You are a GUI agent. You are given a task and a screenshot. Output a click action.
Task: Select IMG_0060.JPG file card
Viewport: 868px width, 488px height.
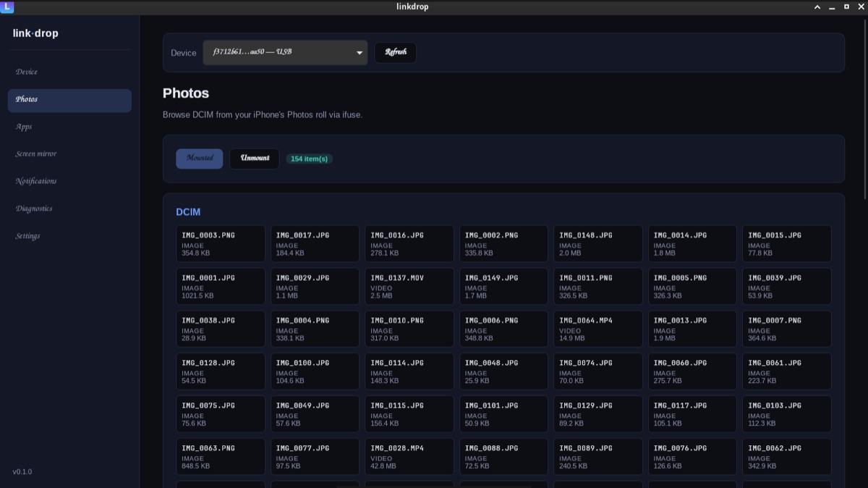692,372
